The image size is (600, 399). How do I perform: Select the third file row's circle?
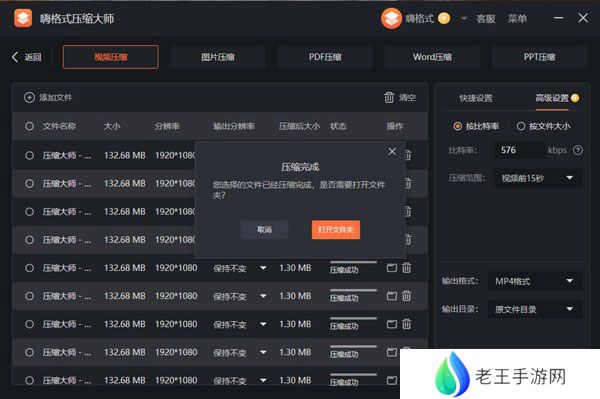click(x=29, y=212)
